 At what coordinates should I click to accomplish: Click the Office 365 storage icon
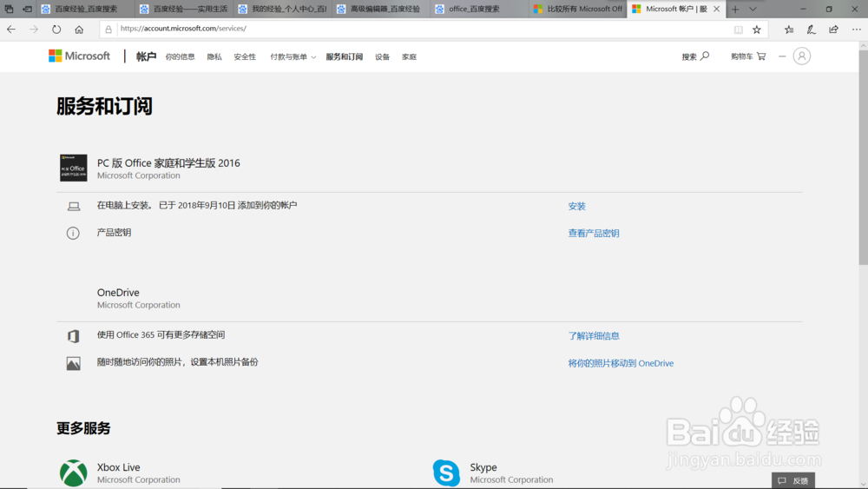click(x=74, y=335)
